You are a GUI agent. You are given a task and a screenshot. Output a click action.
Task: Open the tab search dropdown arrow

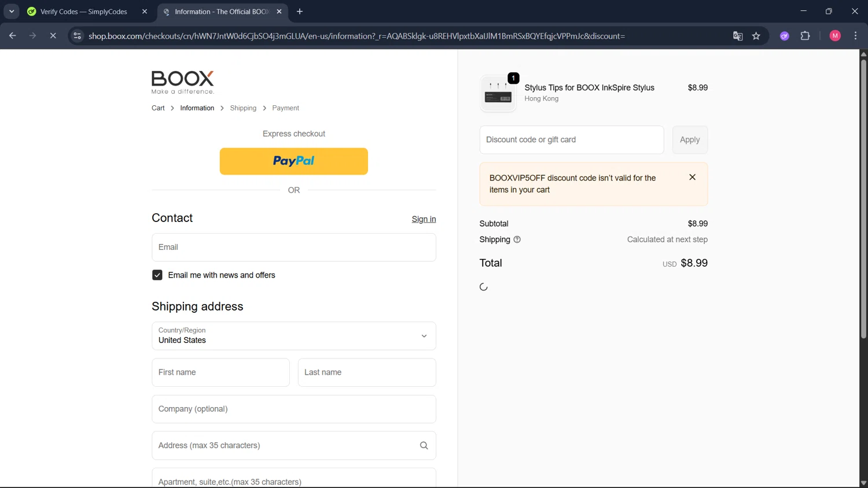(12, 12)
